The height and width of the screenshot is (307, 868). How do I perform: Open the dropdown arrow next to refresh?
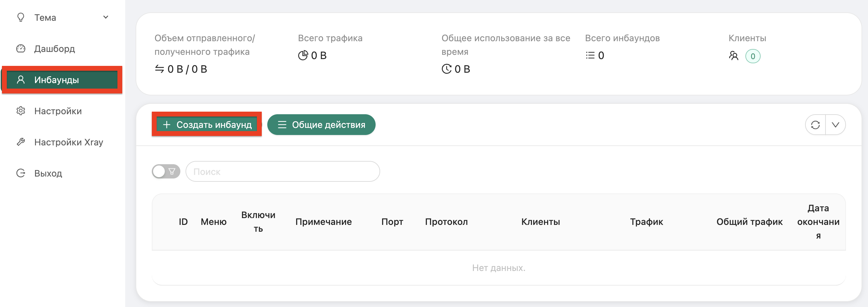pos(836,124)
